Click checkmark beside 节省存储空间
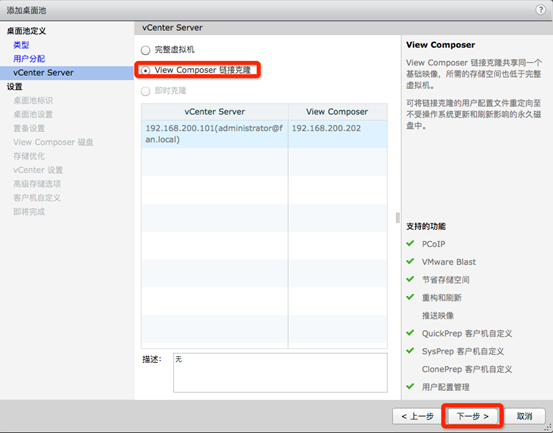553x433 pixels. pos(410,279)
